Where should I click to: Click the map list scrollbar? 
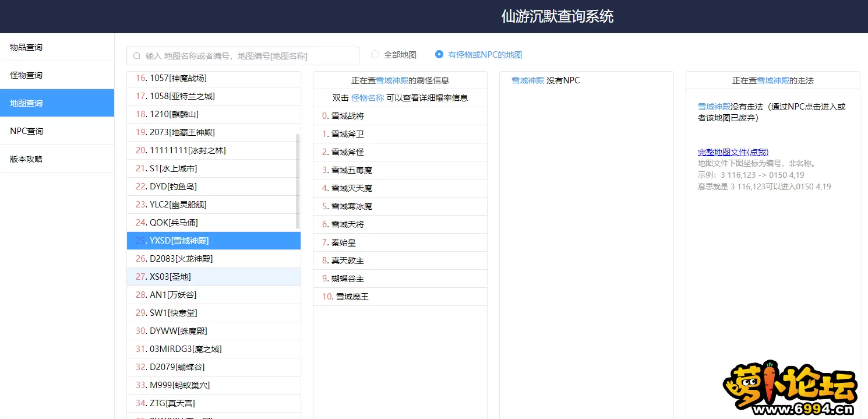(298, 181)
